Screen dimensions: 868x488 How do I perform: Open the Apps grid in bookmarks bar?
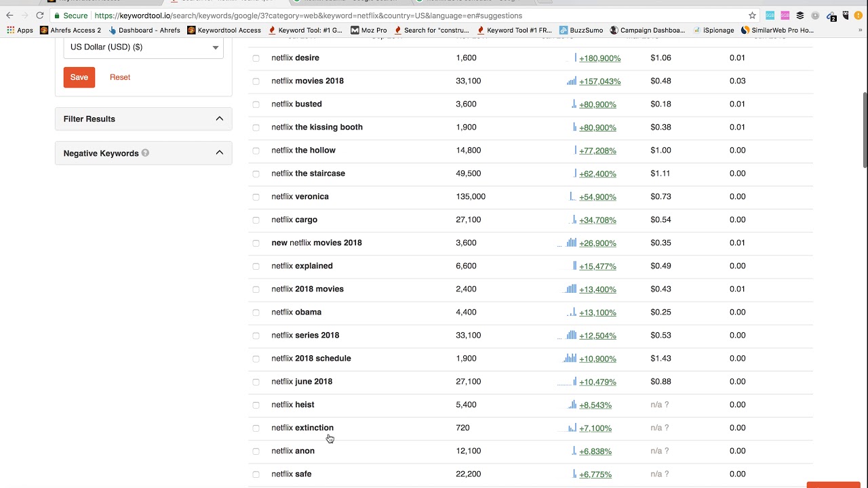click(20, 30)
